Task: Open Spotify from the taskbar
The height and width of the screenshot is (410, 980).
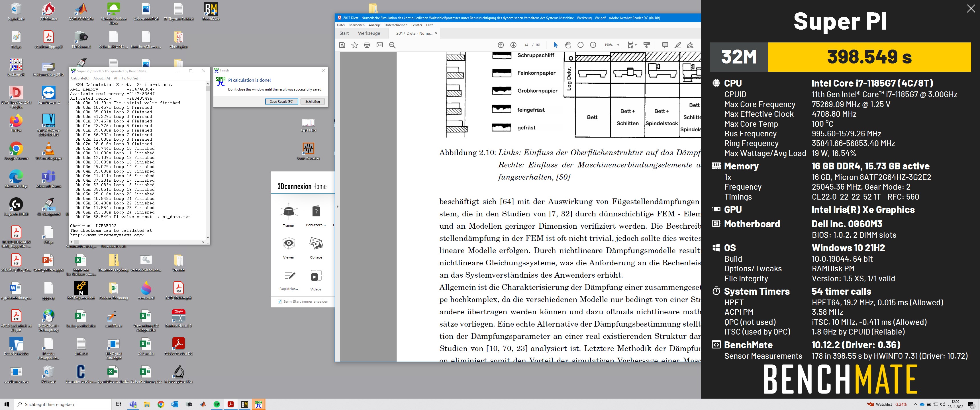Action: [x=217, y=404]
